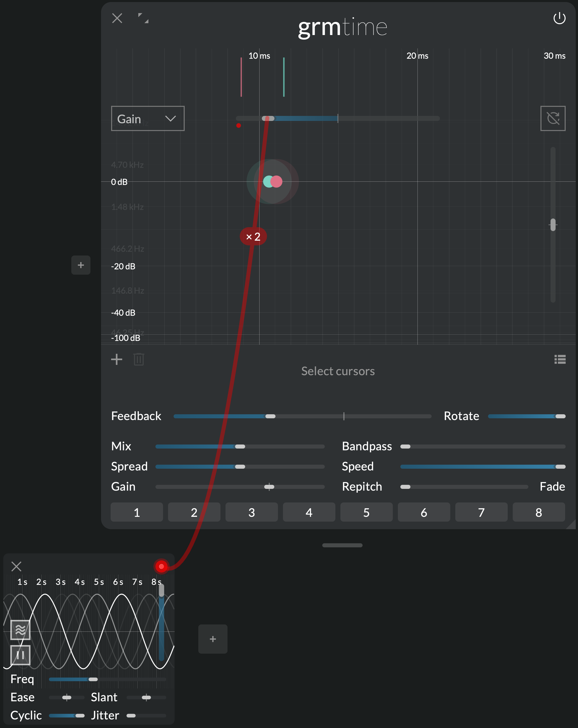Expand the dropdown chevron arrow

[171, 118]
